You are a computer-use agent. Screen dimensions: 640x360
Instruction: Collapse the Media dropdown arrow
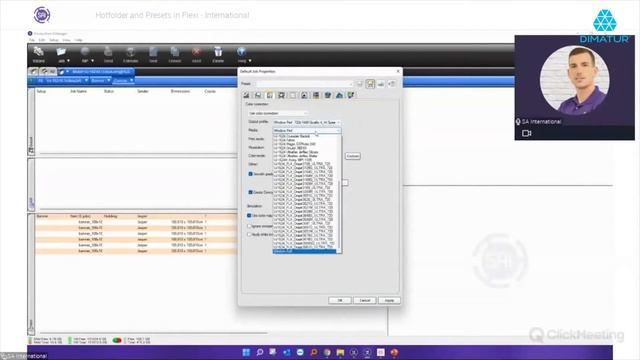[338, 131]
